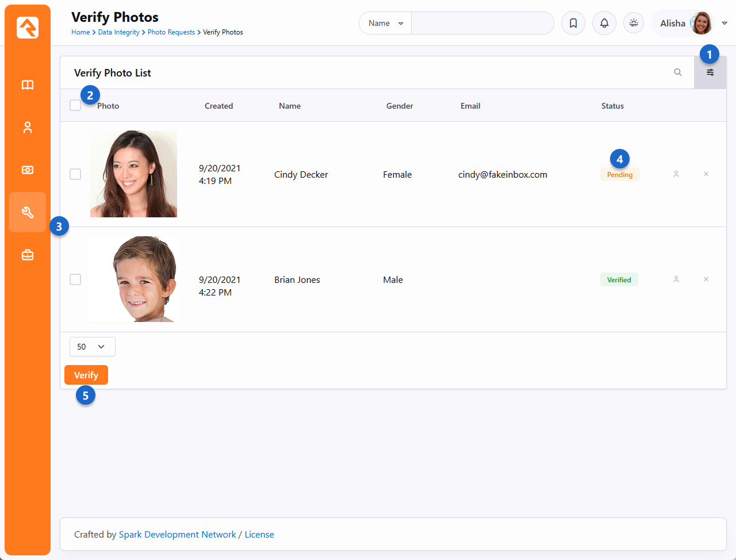The width and height of the screenshot is (736, 560).
Task: Click into the header search text field
Action: pyautogui.click(x=482, y=24)
